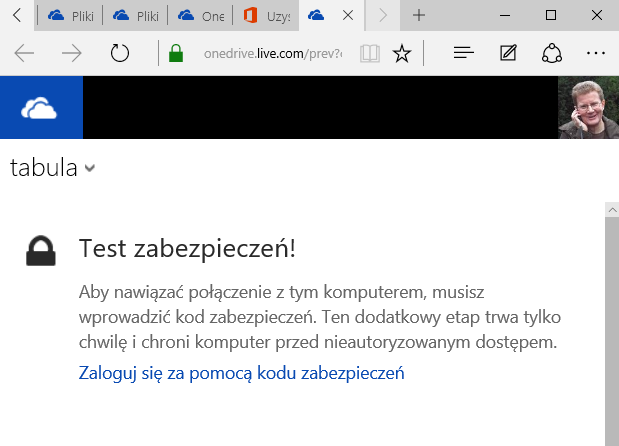The height and width of the screenshot is (446, 619).
Task: Add page to favorites with star
Action: point(402,53)
